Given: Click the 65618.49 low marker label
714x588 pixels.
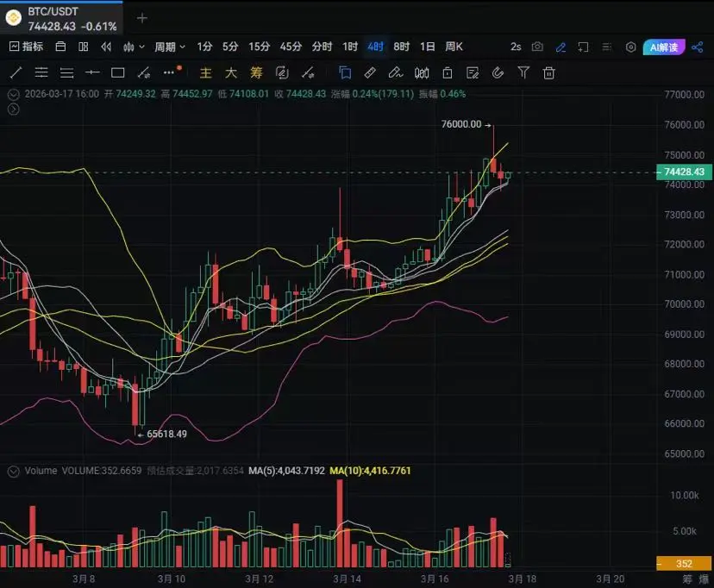Looking at the screenshot, I should tap(166, 434).
